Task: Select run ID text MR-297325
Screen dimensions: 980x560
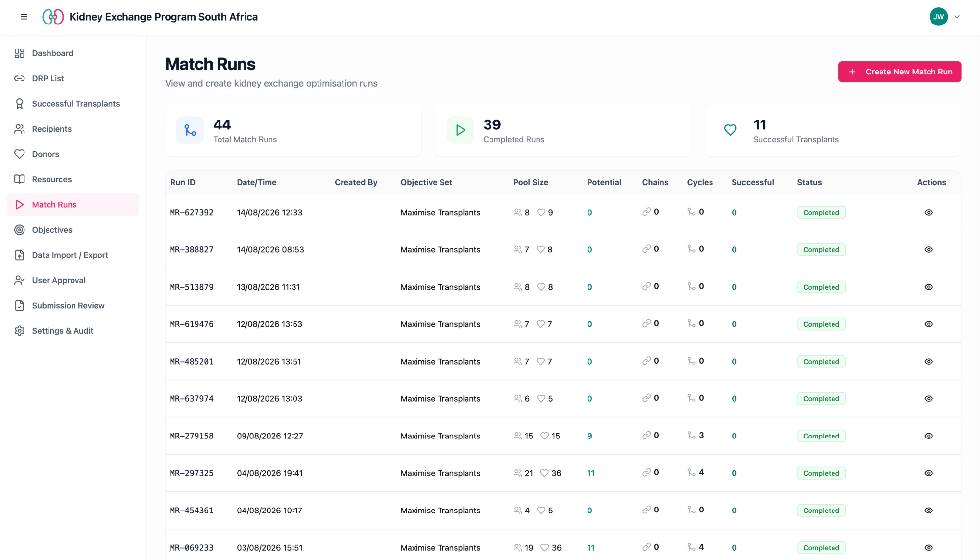Action: pyautogui.click(x=192, y=473)
